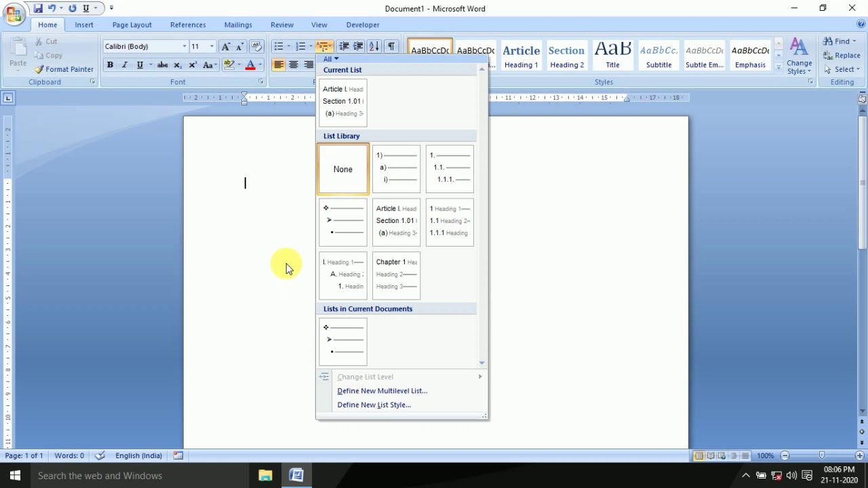
Task: Open the Insert tab
Action: click(x=84, y=25)
